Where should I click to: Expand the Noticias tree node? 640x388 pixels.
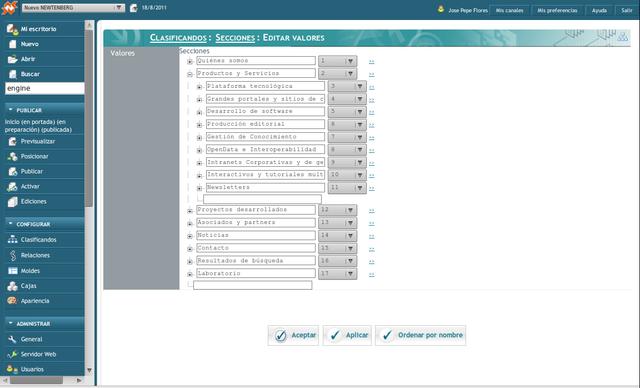click(190, 236)
